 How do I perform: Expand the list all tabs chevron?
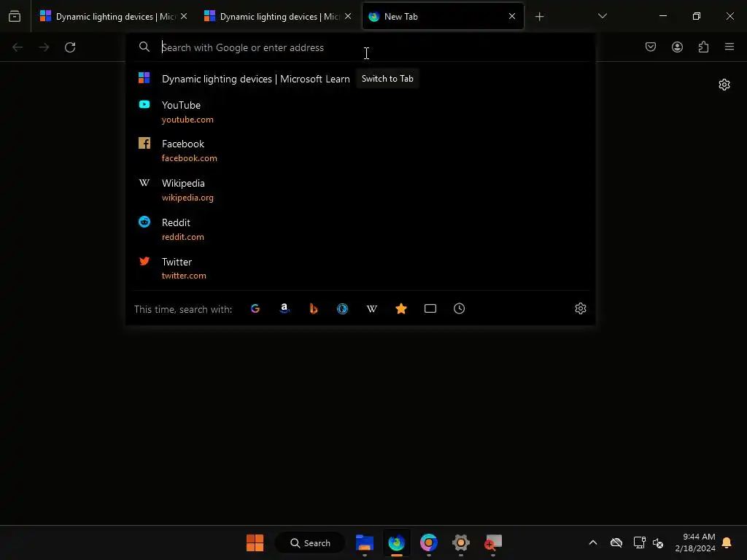tap(602, 16)
